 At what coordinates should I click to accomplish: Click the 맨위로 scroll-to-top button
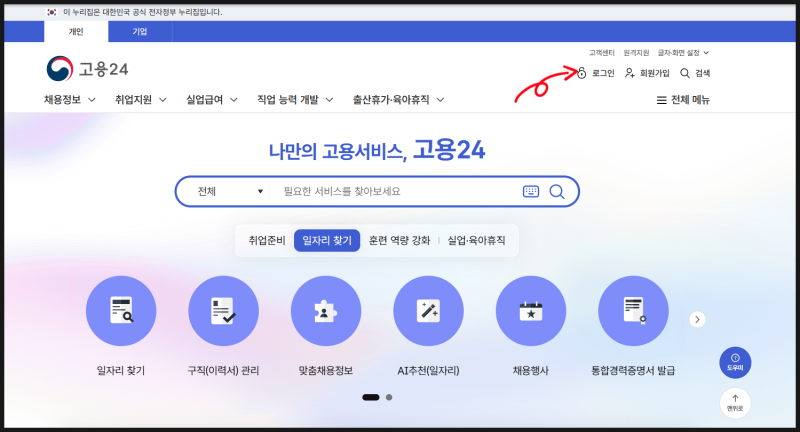tap(735, 403)
